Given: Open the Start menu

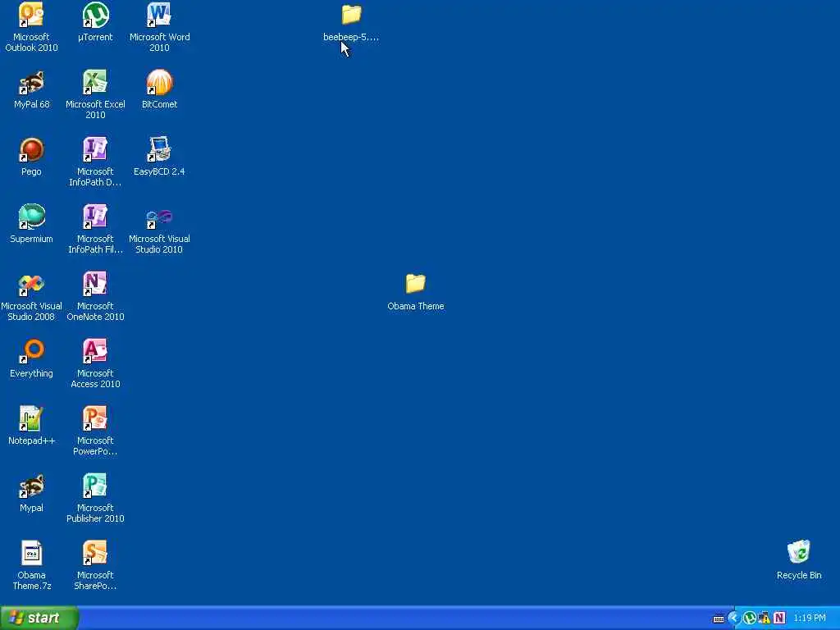Looking at the screenshot, I should [39, 618].
